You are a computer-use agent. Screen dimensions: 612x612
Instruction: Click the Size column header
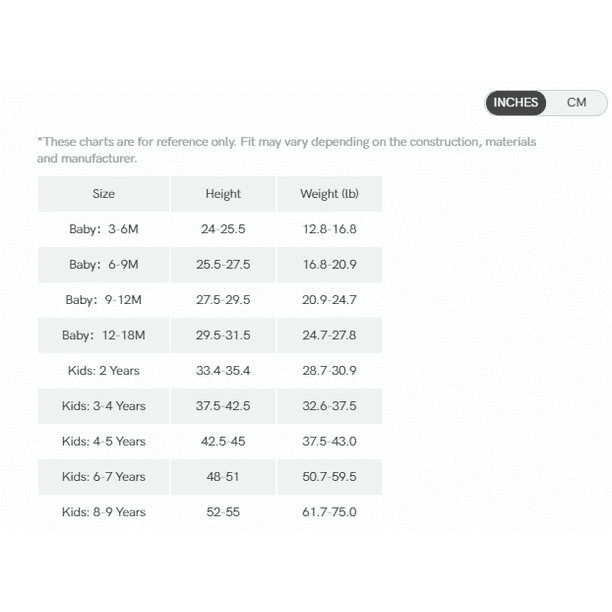pyautogui.click(x=104, y=194)
